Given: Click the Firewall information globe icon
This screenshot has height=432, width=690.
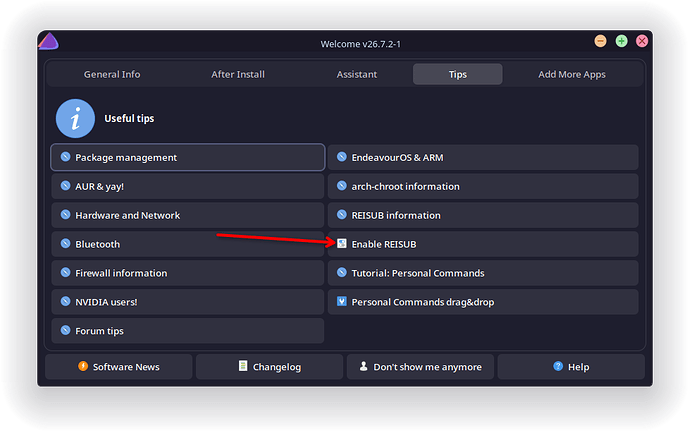Looking at the screenshot, I should [66, 272].
